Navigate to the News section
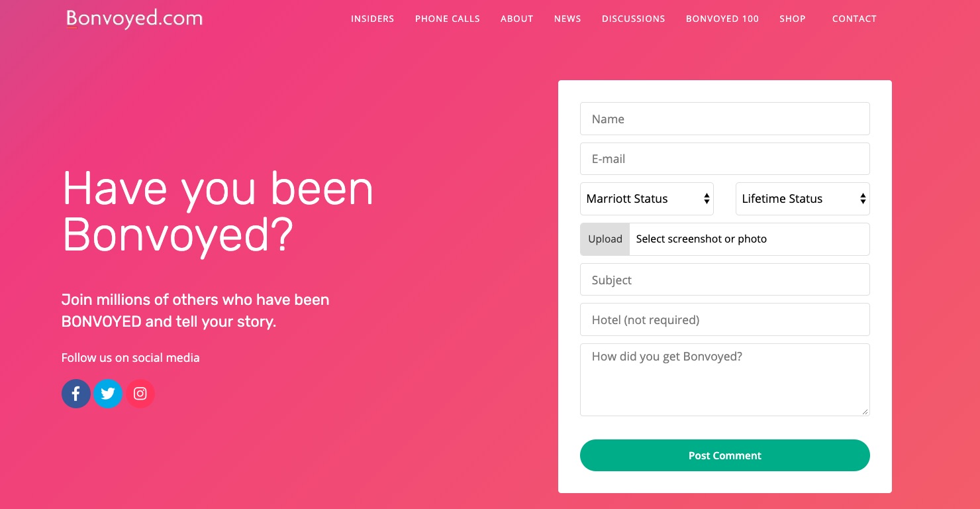980x509 pixels. coord(567,19)
